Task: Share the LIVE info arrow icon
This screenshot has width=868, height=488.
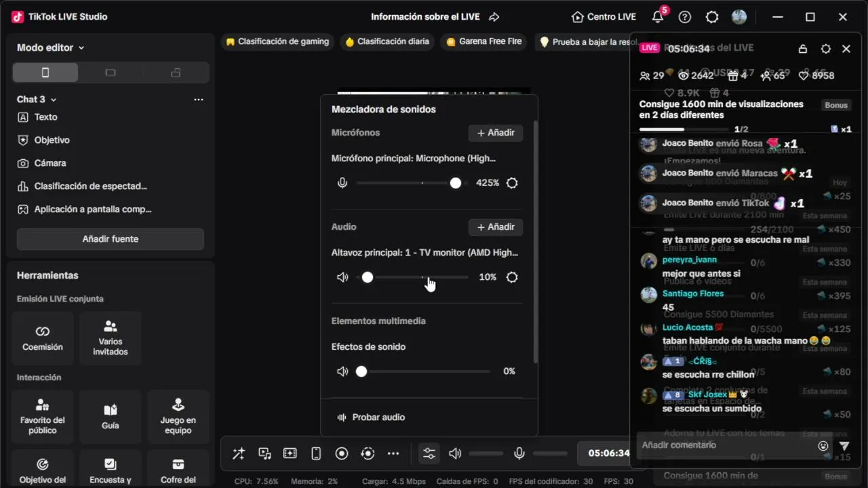Action: tap(494, 17)
